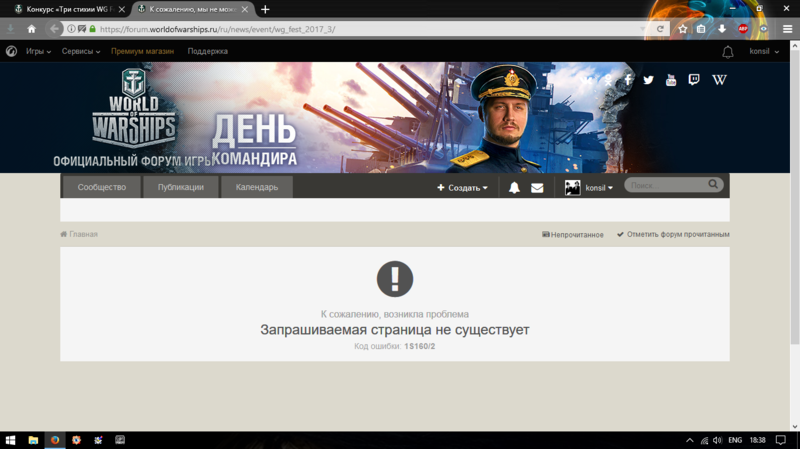This screenshot has width=800, height=449.
Task: Click Отметить форум прочитанным
Action: [x=673, y=234]
